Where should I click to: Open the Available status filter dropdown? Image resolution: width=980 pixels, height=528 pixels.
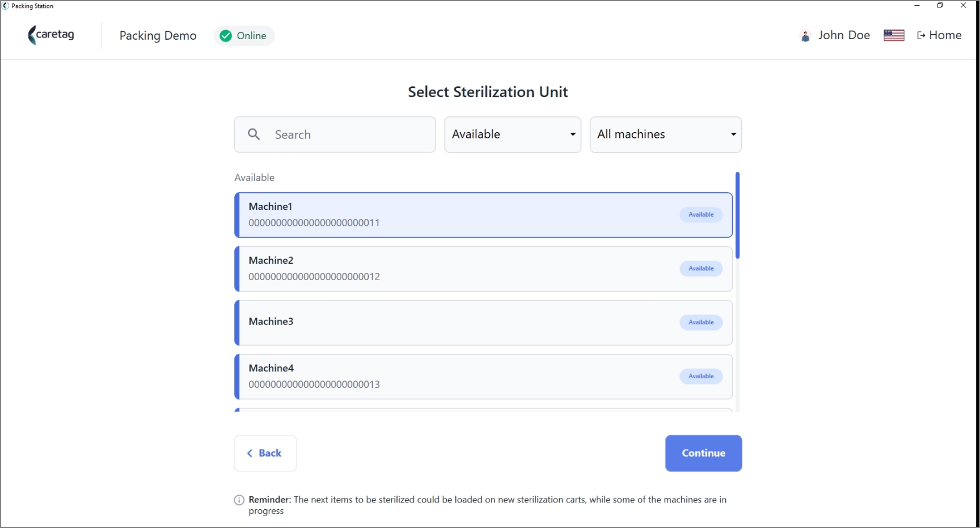tap(513, 134)
